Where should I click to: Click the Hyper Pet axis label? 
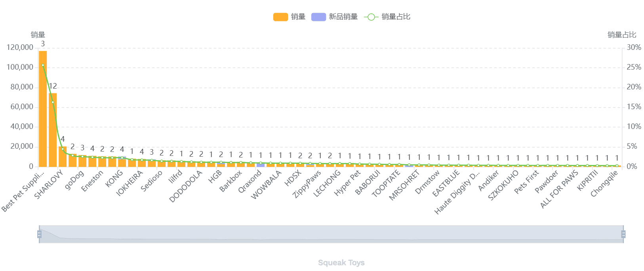pos(347,183)
